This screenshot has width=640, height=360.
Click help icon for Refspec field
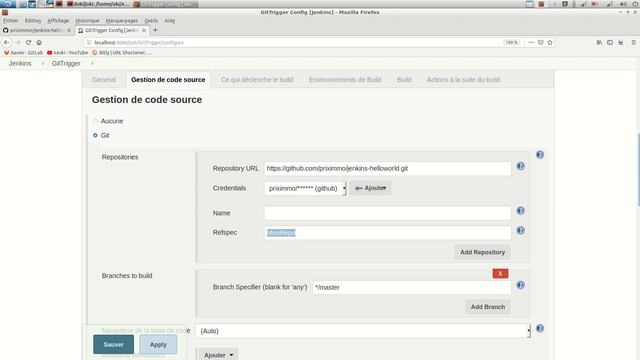click(520, 231)
